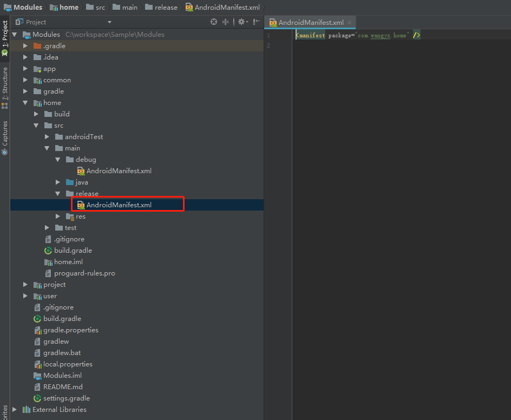Open settings.gradle in the project tree
Viewport: 511px width, 420px height.
pos(66,398)
